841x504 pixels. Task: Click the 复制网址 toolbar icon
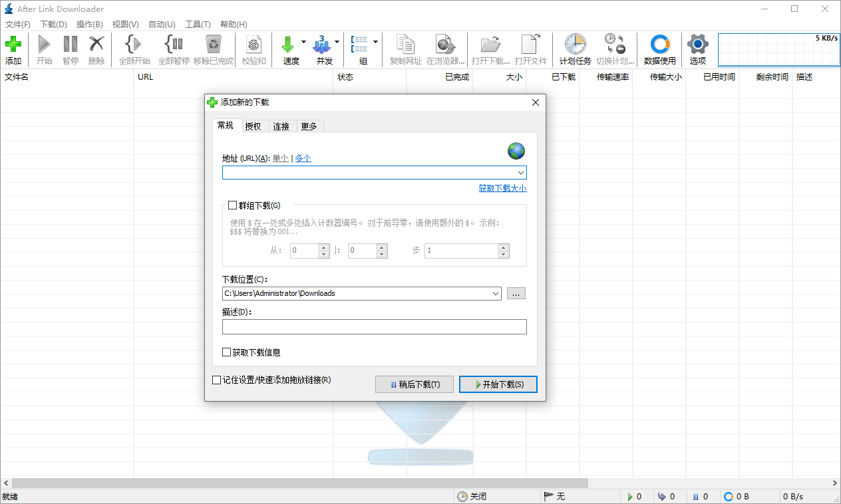tap(405, 45)
